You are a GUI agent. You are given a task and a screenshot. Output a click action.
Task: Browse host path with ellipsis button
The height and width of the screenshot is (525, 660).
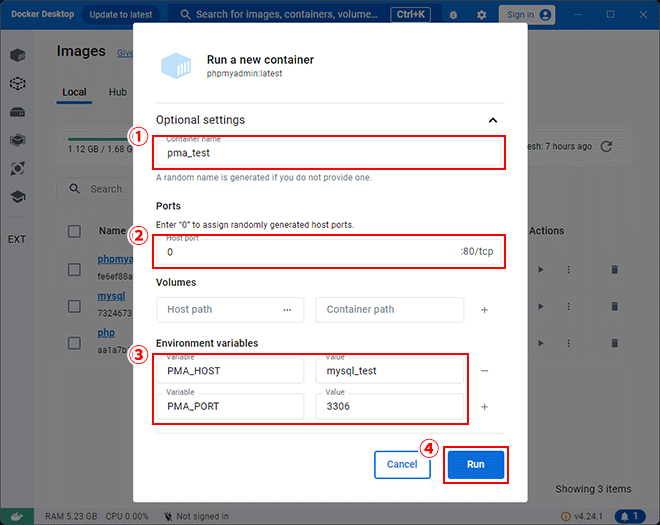point(287,310)
